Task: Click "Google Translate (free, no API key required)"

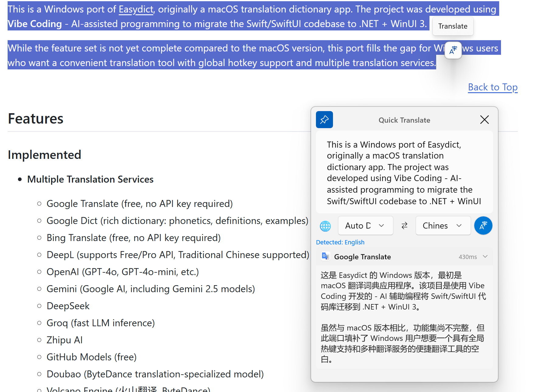Action: tap(140, 204)
